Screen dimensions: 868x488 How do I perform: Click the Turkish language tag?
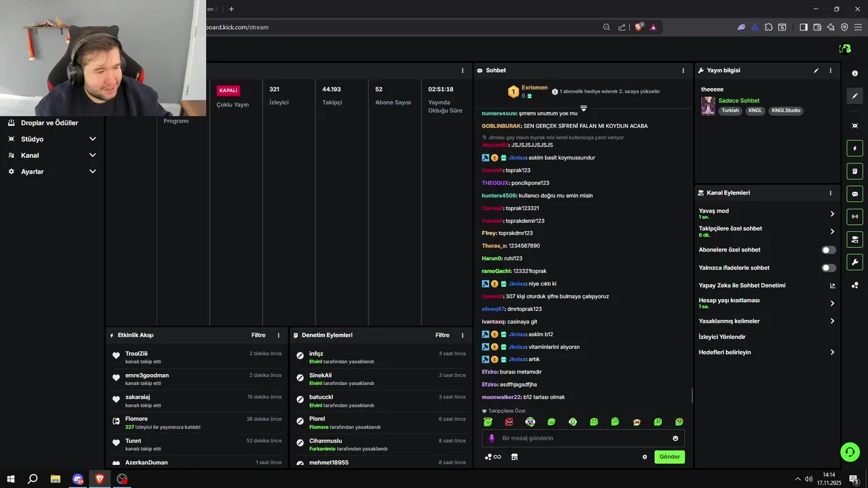point(730,110)
